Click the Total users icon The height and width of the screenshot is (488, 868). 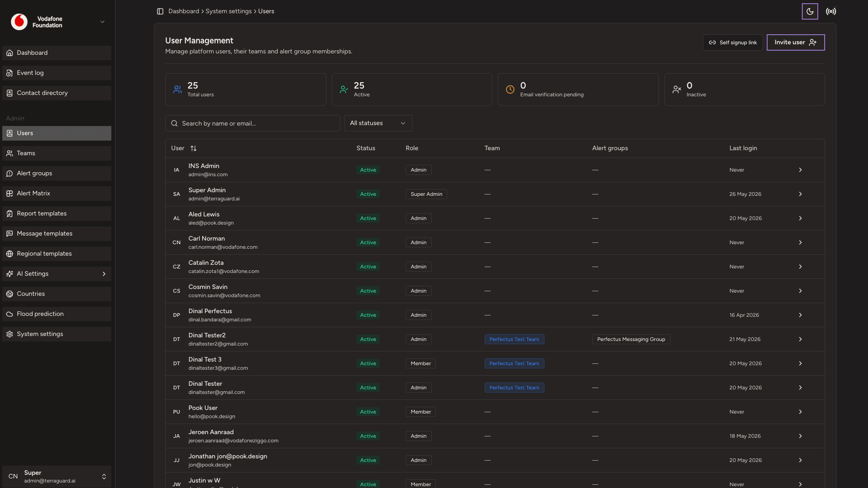pyautogui.click(x=178, y=89)
